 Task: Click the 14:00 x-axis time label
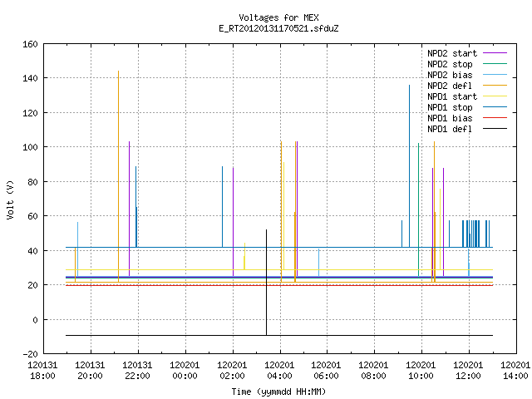coord(515,376)
